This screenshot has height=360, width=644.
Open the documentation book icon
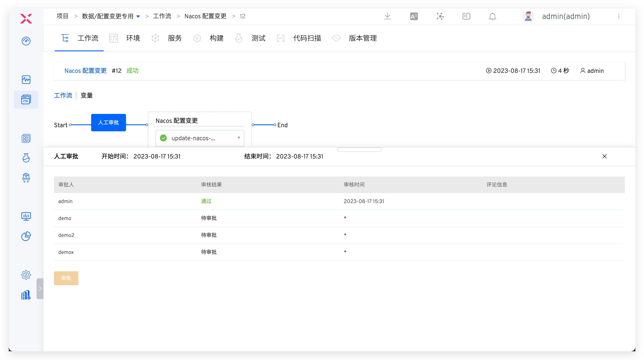(x=466, y=16)
